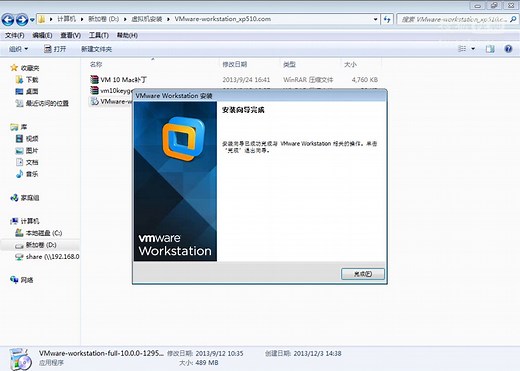This screenshot has width=520, height=371.
Task: Open the 工具(T) menu
Action: [99, 35]
